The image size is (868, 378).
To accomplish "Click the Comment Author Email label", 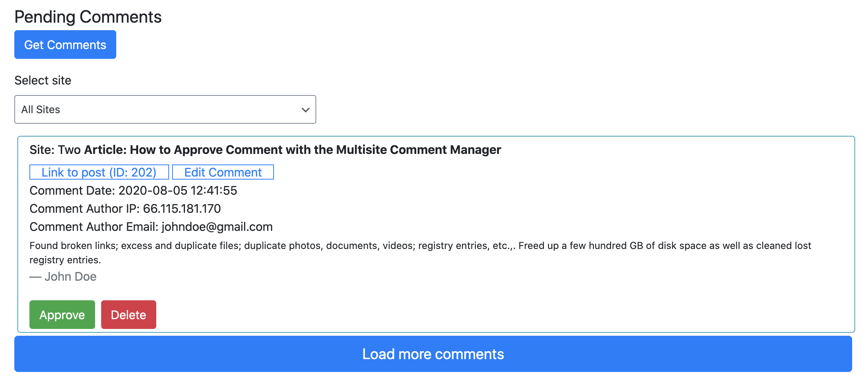I will [x=94, y=227].
